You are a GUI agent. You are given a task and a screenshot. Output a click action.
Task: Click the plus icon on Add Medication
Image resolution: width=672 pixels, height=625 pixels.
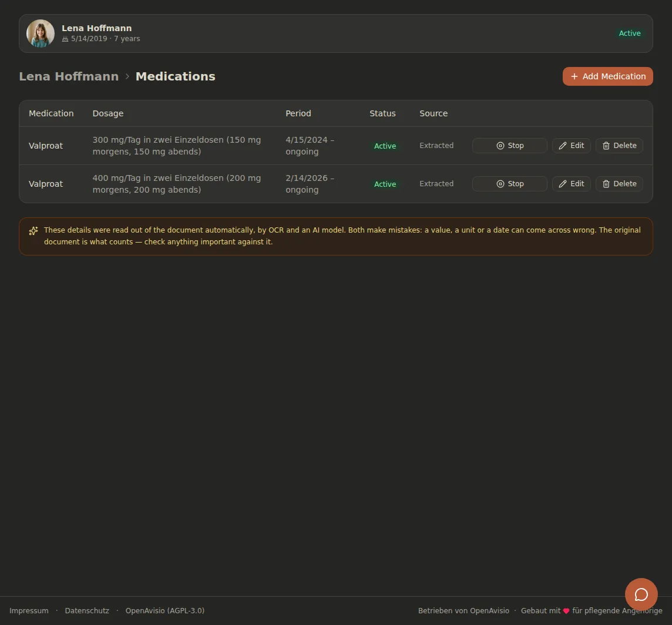pos(574,76)
